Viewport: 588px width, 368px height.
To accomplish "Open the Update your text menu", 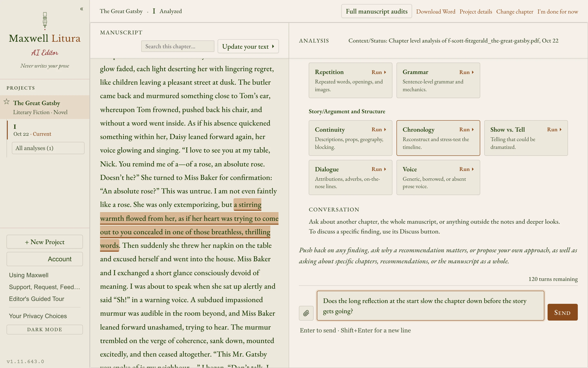I will [x=248, y=46].
